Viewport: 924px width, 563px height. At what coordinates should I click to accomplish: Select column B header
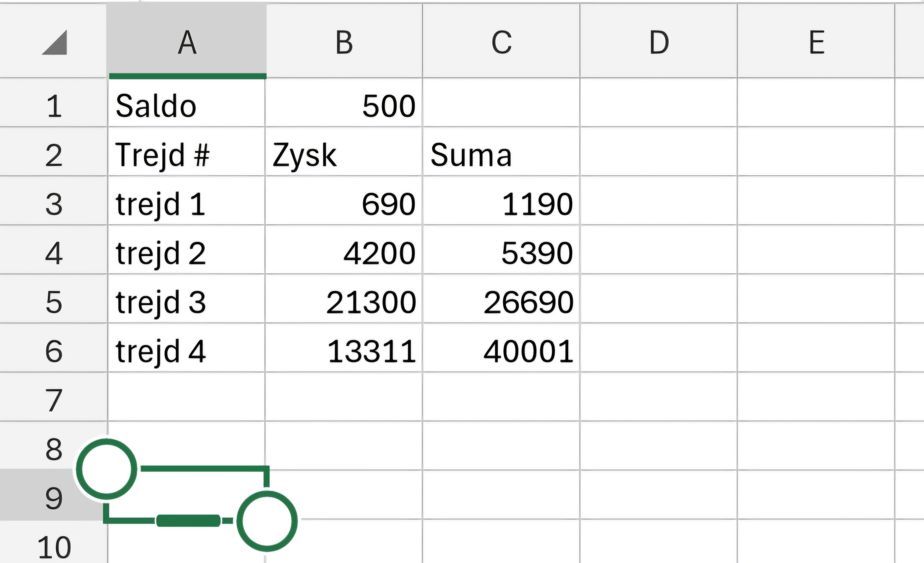pos(344,42)
